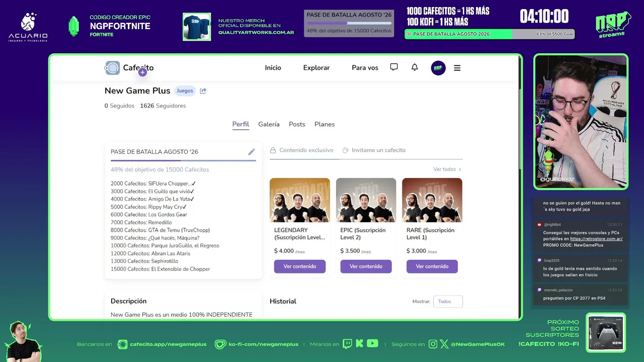Select the Perfil tab

[x=240, y=124]
